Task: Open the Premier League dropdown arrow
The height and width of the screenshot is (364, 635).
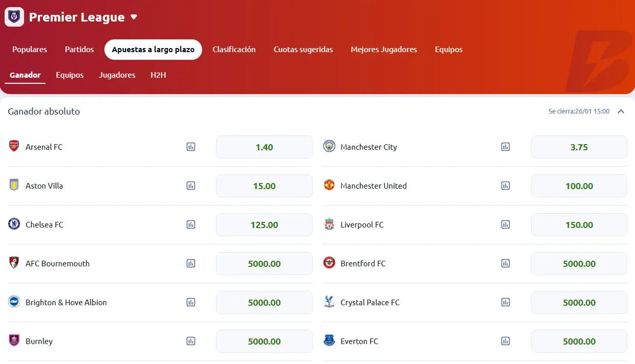Action: (x=134, y=17)
